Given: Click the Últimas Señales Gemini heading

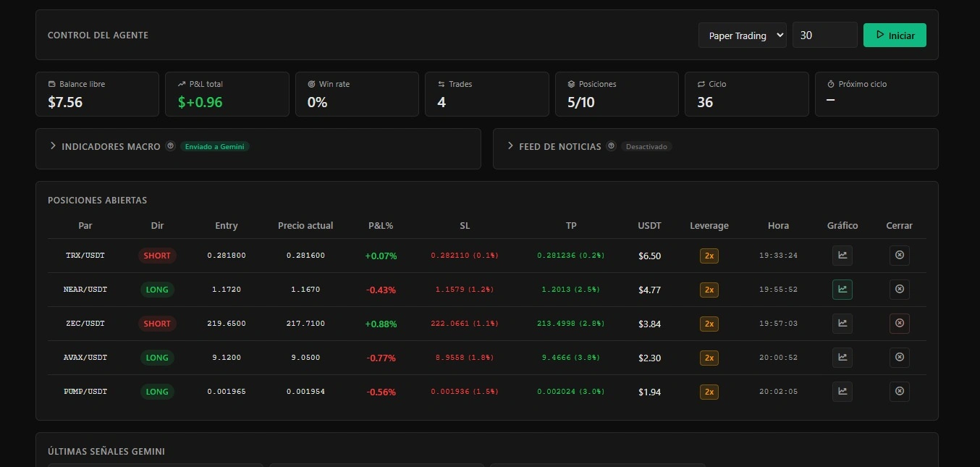Looking at the screenshot, I should (106, 451).
